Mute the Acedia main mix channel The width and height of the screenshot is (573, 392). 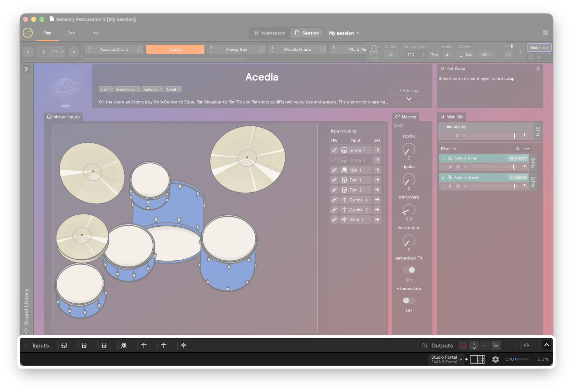click(465, 136)
